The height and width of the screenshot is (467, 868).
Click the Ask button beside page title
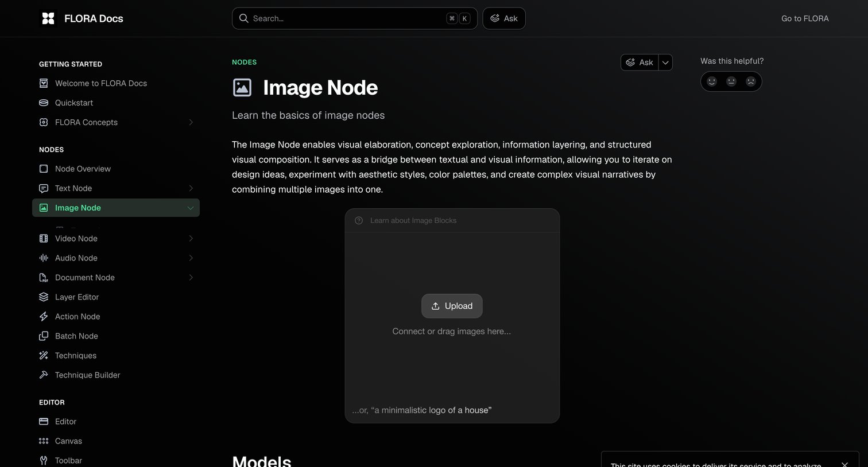(640, 63)
